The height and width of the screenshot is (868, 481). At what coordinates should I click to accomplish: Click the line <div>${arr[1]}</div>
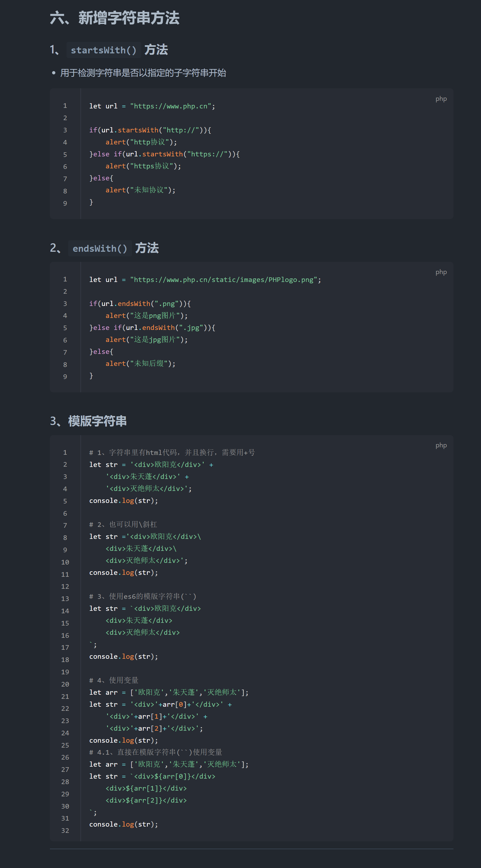146,788
